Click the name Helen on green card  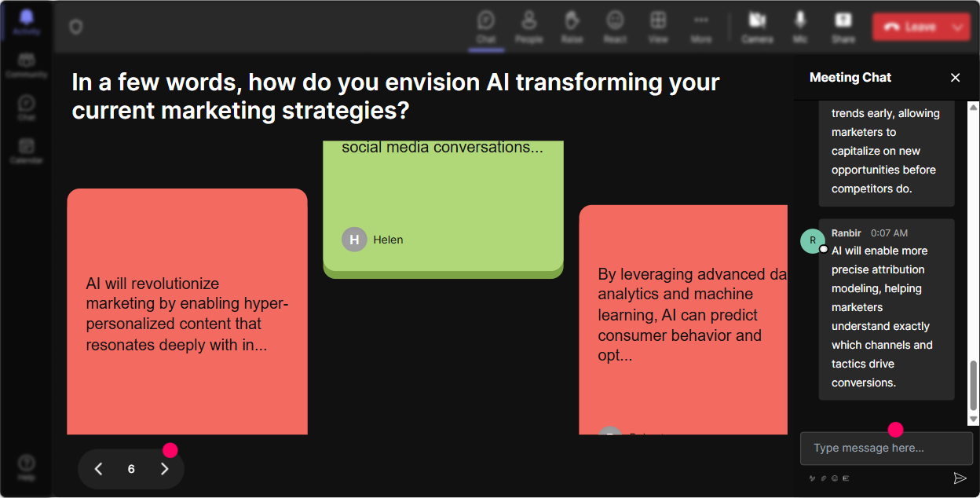pos(388,240)
